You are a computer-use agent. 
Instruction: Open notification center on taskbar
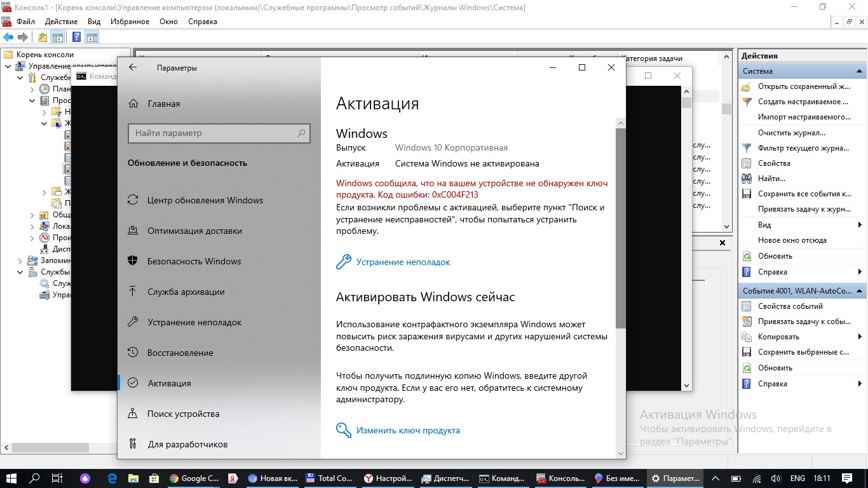tap(846, 478)
